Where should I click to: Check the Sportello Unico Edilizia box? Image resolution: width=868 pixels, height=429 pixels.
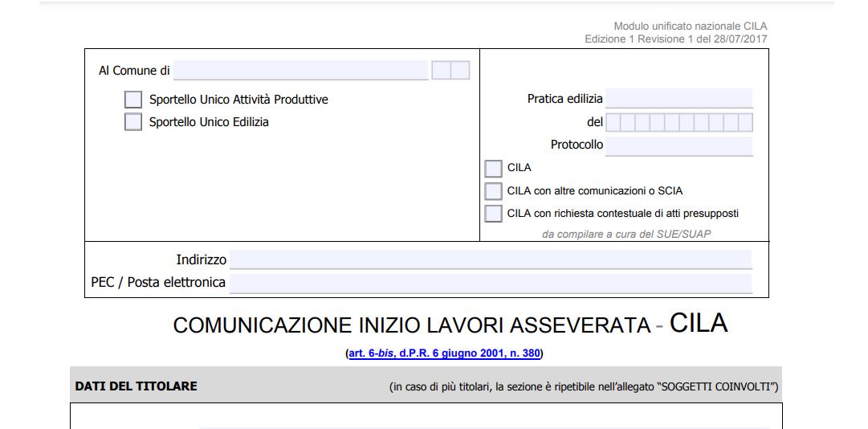(x=133, y=122)
